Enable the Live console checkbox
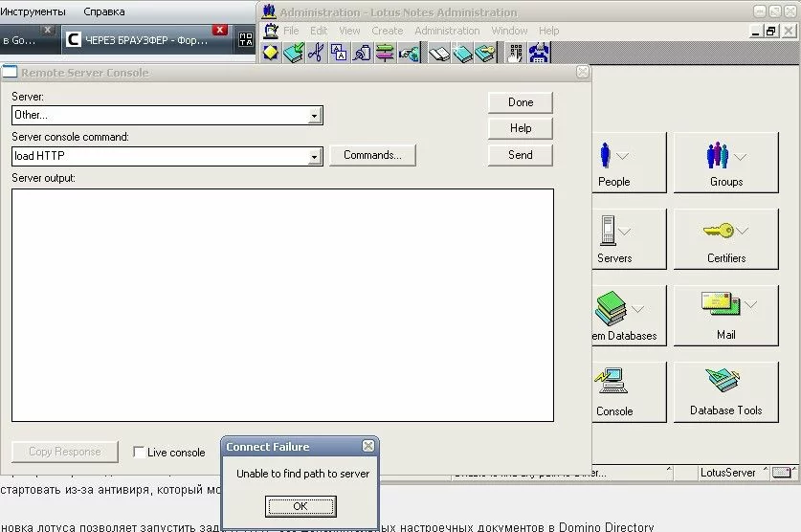The height and width of the screenshot is (532, 801). coord(140,453)
